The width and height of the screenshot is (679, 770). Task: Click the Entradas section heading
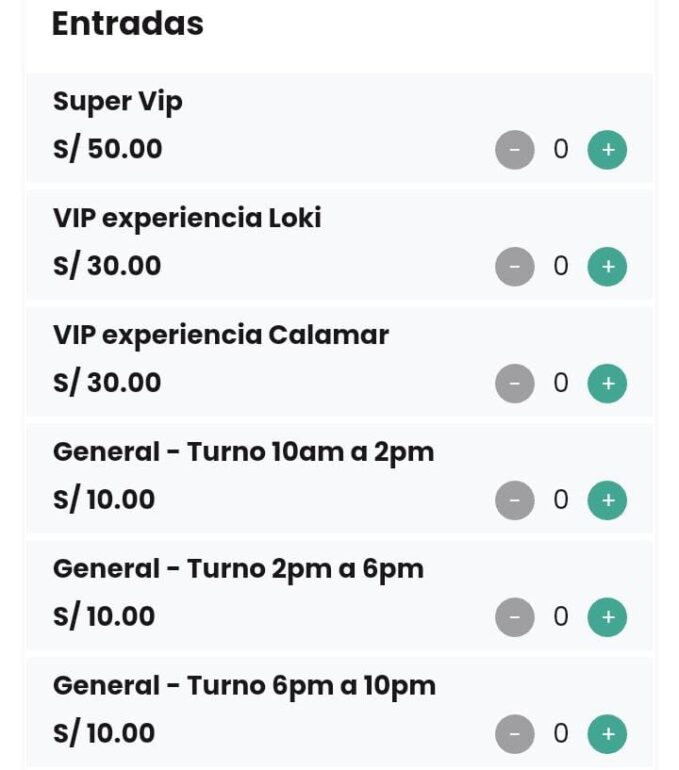[127, 24]
